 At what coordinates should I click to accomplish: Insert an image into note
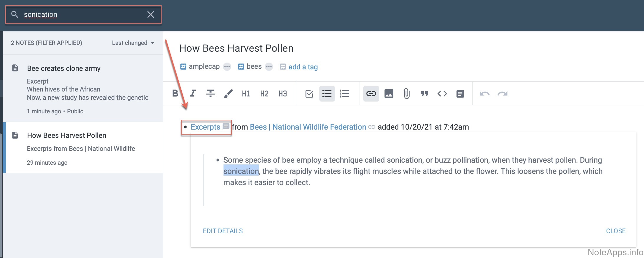pos(389,94)
